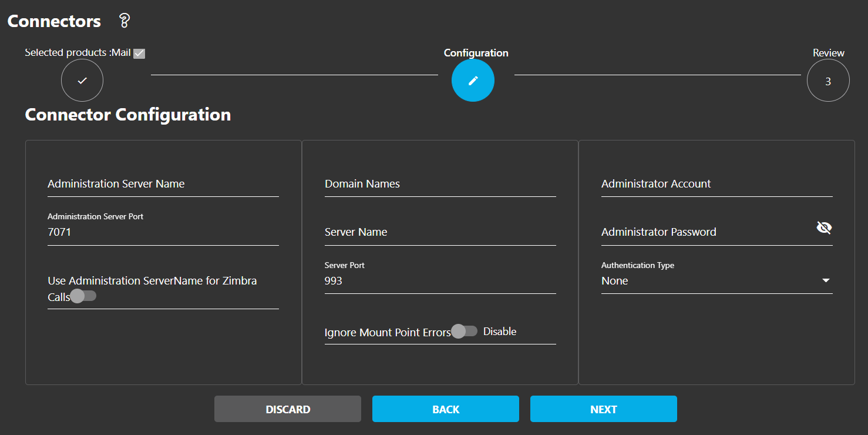Viewport: 868px width, 435px height.
Task: Reveal the Administrator Password with the eye icon
Action: click(x=824, y=227)
